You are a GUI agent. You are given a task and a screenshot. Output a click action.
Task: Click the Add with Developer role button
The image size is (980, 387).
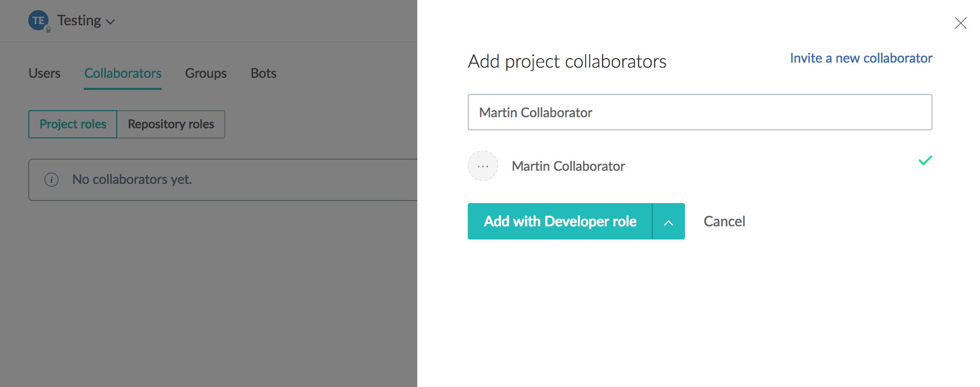click(x=560, y=221)
